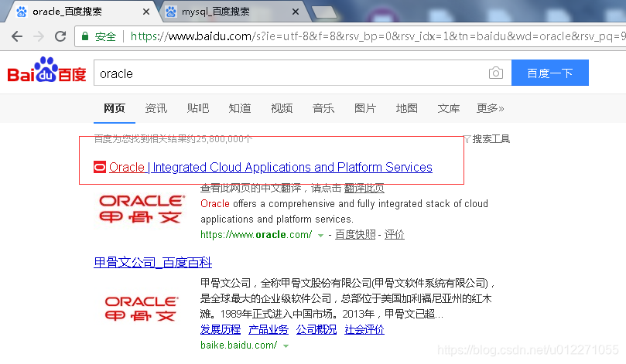This screenshot has width=626, height=364.
Task: Click the baike.baidu.com/ green URL
Action: click(x=239, y=345)
